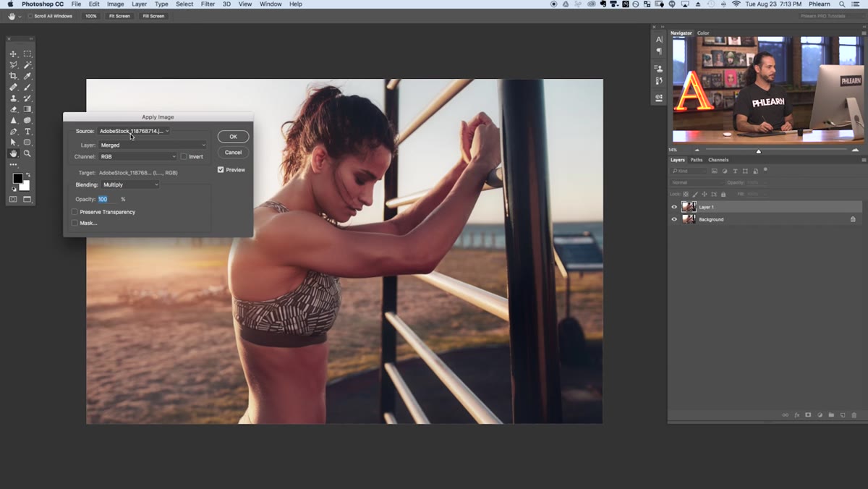Open the Select menu
The image size is (868, 489).
click(x=184, y=4)
